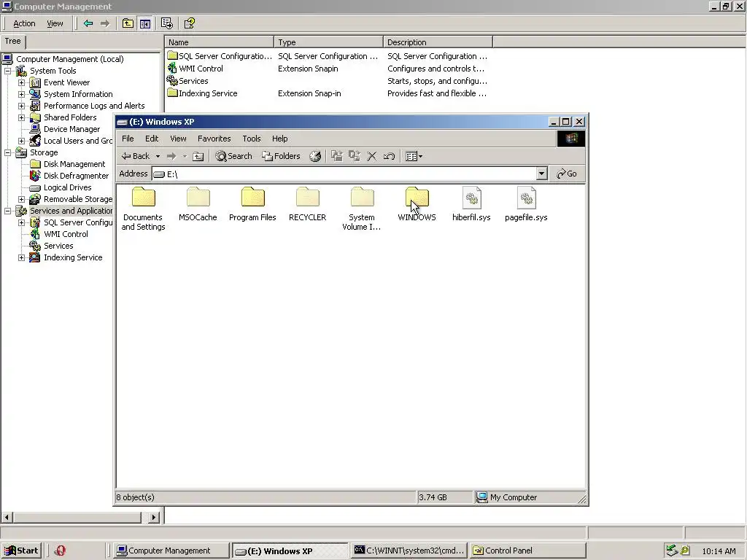747x560 pixels.
Task: Select the System Volume Information folder
Action: 362,209
